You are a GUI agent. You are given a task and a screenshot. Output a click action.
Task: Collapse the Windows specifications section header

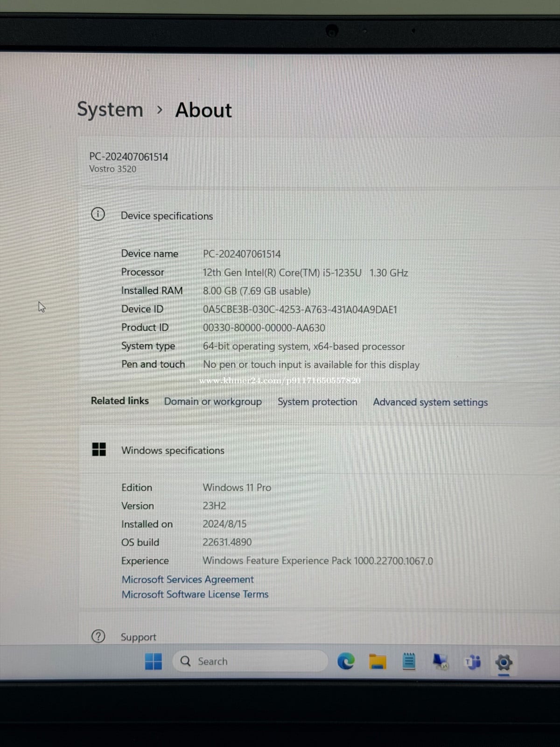click(x=320, y=450)
